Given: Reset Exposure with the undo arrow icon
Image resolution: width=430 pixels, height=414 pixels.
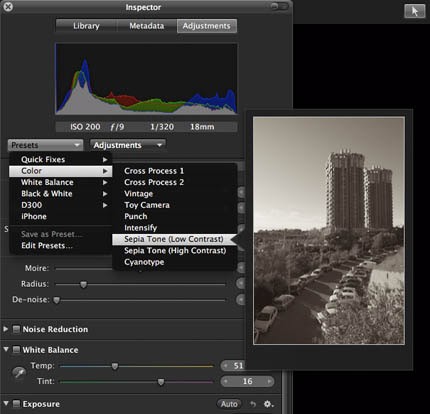Looking at the screenshot, I should (x=253, y=404).
